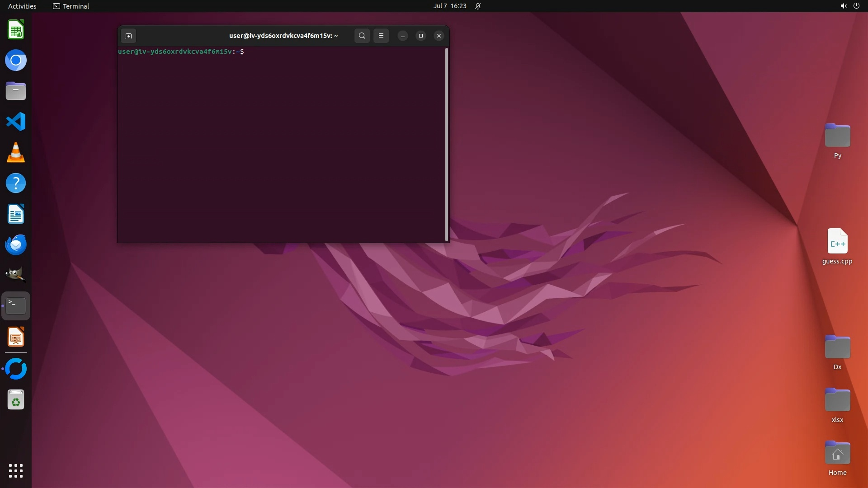This screenshot has width=868, height=488.
Task: Open LibreOffice Writer from dock
Action: 16,214
